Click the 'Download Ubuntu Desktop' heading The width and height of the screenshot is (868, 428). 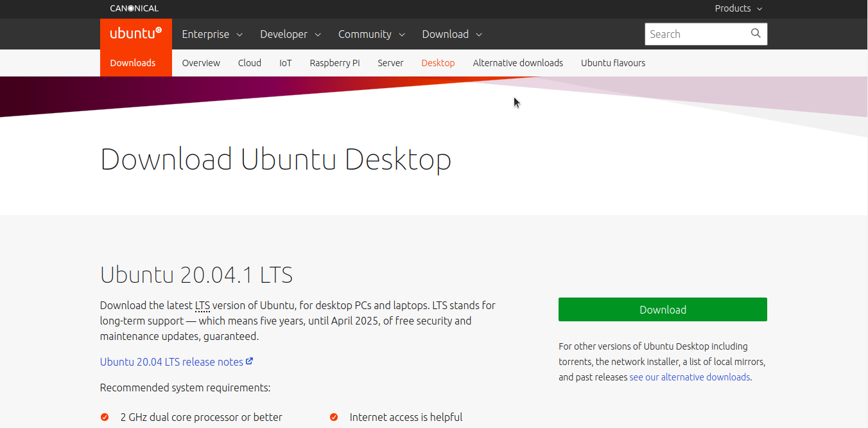275,159
